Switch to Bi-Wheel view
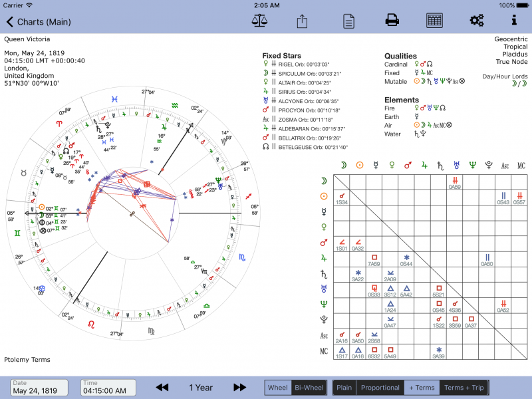 click(x=308, y=388)
